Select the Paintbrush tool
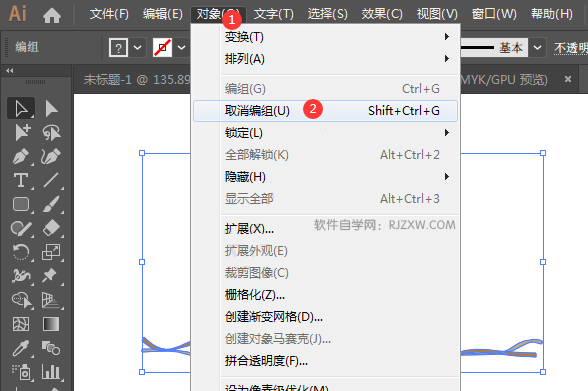The width and height of the screenshot is (588, 391). coord(51,204)
